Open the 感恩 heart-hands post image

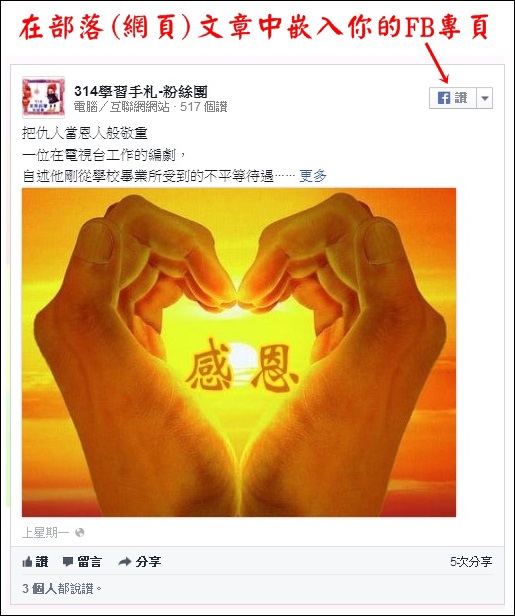(x=239, y=352)
